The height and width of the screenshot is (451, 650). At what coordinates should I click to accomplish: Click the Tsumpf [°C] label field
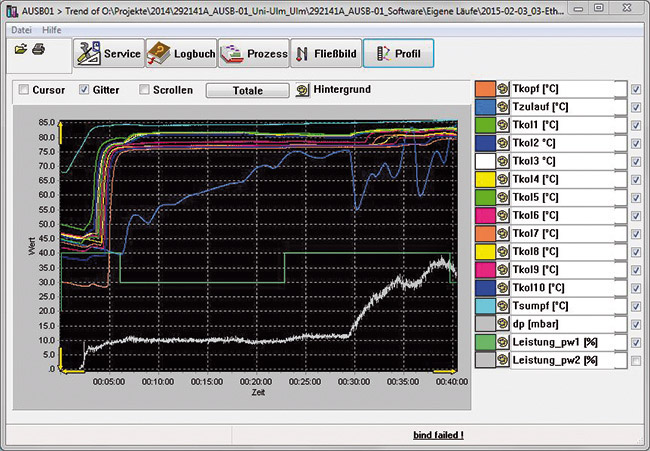tap(568, 306)
